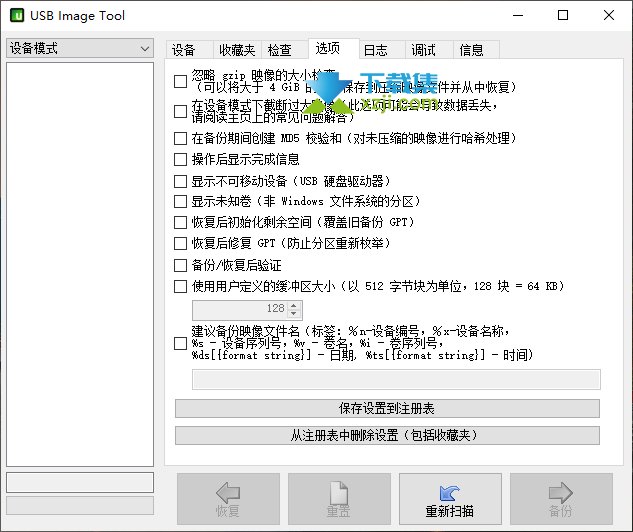Select the 选项 tab
Image resolution: width=633 pixels, height=532 pixels.
click(x=333, y=49)
